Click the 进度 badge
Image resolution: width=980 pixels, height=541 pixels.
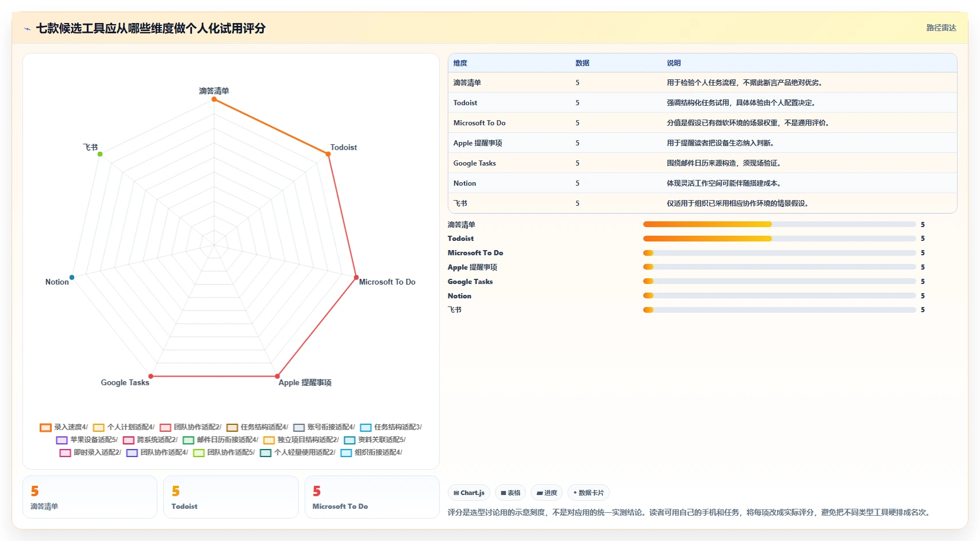547,493
